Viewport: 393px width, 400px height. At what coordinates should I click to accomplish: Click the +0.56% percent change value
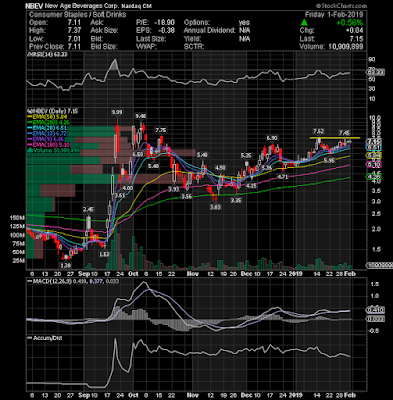[349, 23]
